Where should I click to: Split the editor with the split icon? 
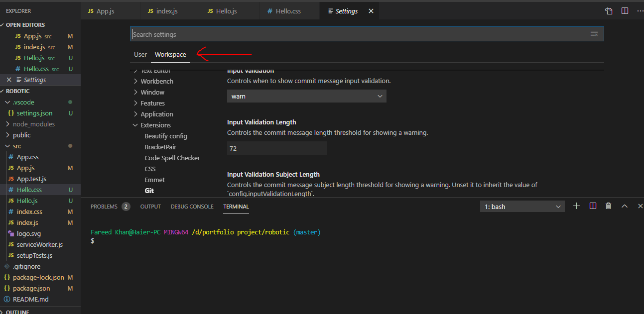tap(625, 10)
